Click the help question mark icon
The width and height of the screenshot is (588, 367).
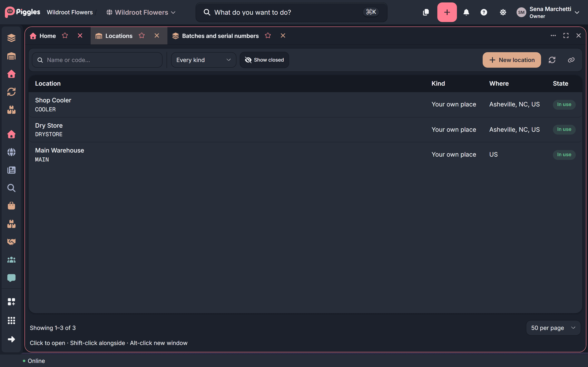(484, 12)
